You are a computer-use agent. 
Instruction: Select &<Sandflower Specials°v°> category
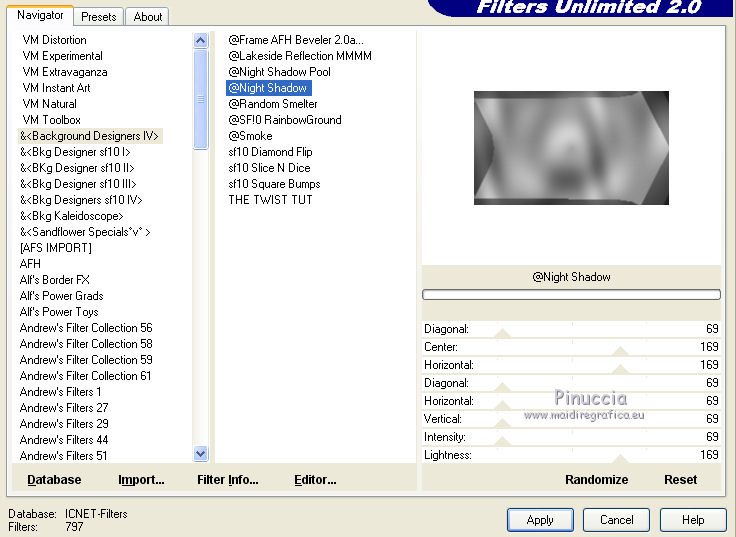click(85, 232)
